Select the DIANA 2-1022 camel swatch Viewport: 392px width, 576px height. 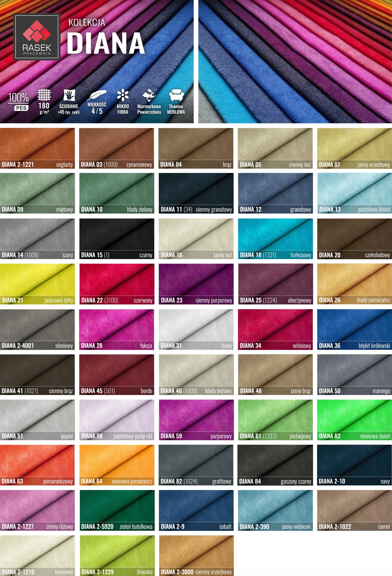tap(355, 510)
